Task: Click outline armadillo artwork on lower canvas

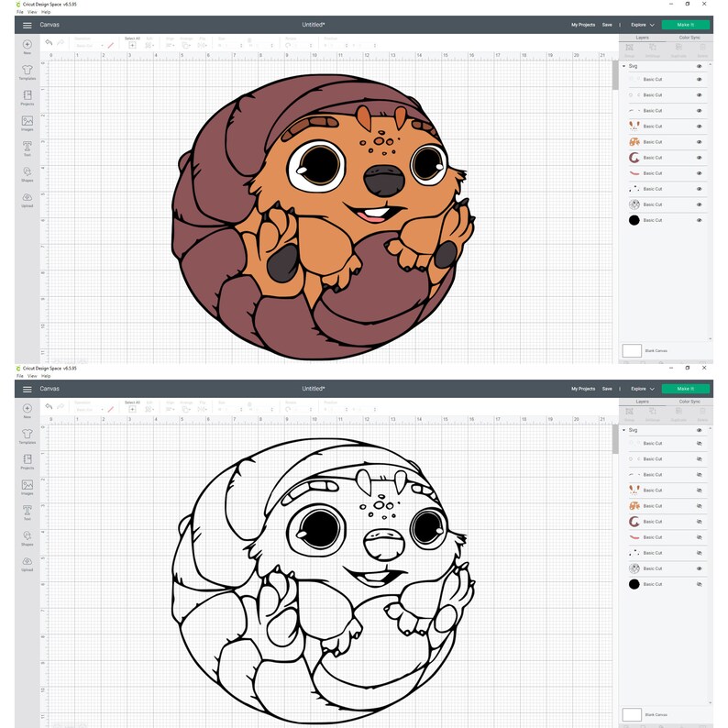Action: 323,580
